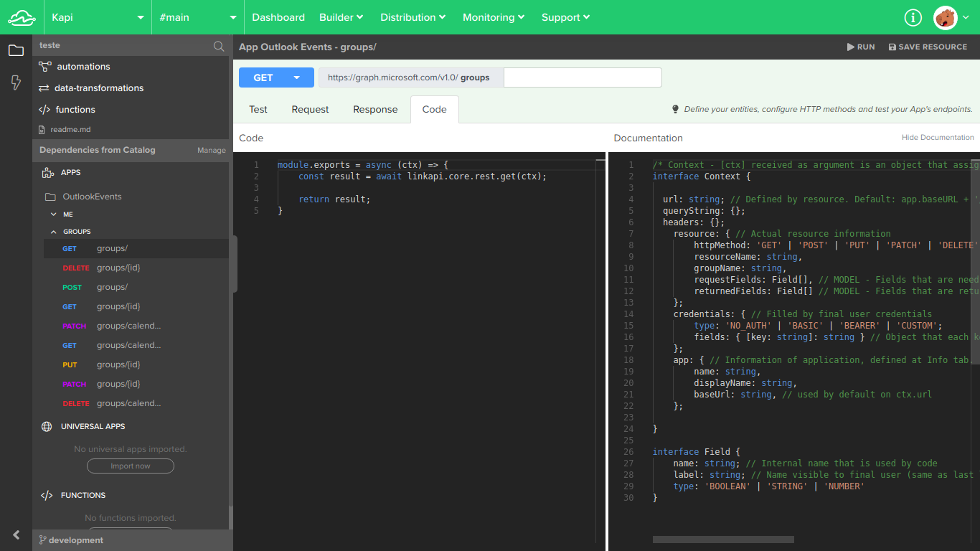
Task: Open the GET method dropdown
Action: (276, 77)
